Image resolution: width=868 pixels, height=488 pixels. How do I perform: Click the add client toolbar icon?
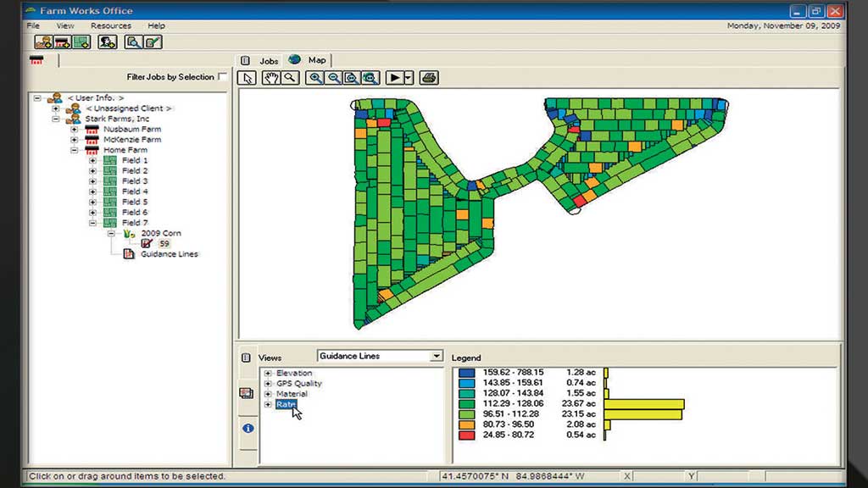pyautogui.click(x=43, y=42)
